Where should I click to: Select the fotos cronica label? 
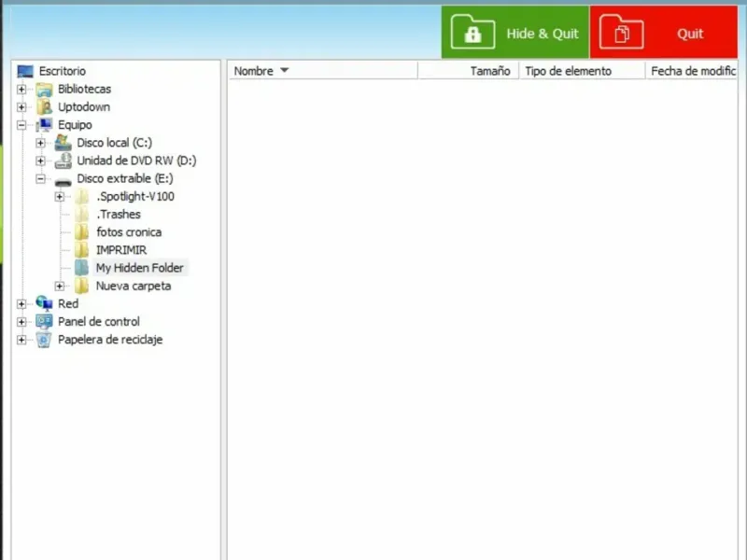tap(129, 232)
